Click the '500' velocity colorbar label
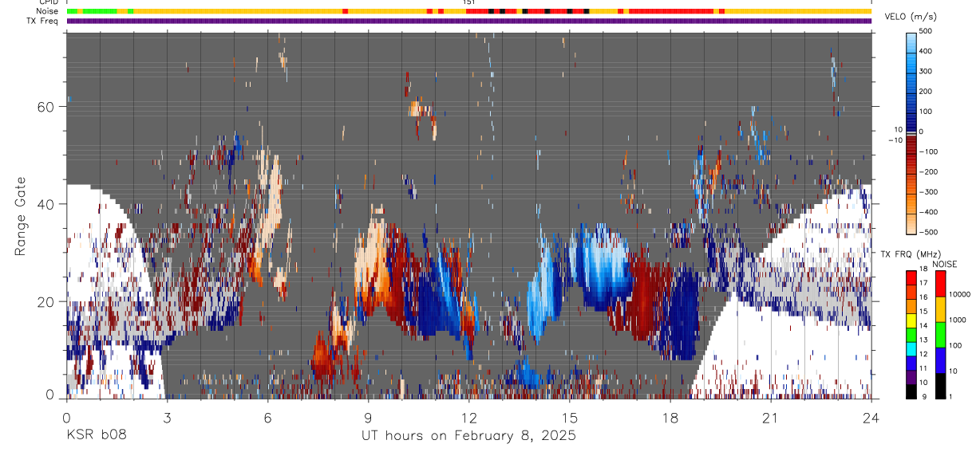The height and width of the screenshot is (452, 980). 926,31
